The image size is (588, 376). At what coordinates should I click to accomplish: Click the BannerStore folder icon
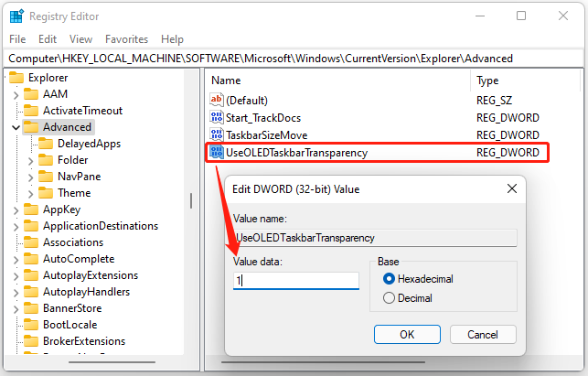click(x=31, y=308)
